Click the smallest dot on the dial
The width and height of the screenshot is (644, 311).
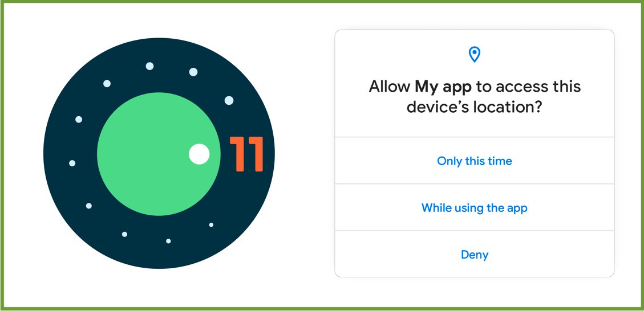click(x=211, y=225)
